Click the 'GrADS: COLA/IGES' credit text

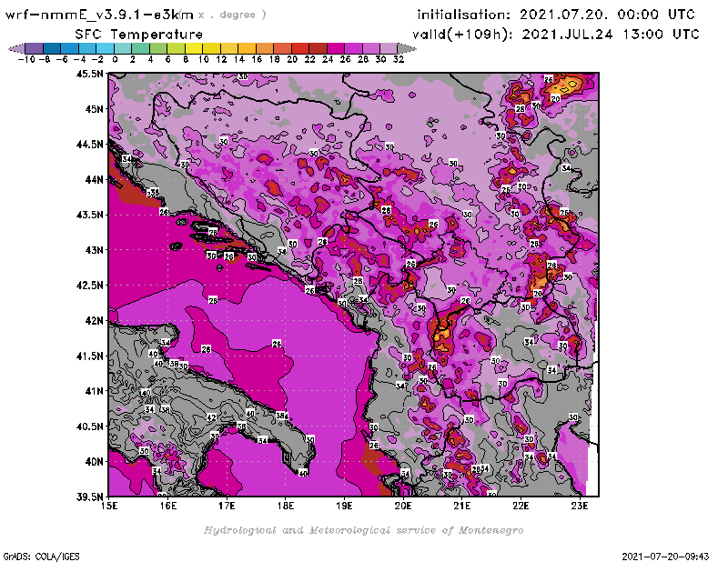[x=41, y=557]
